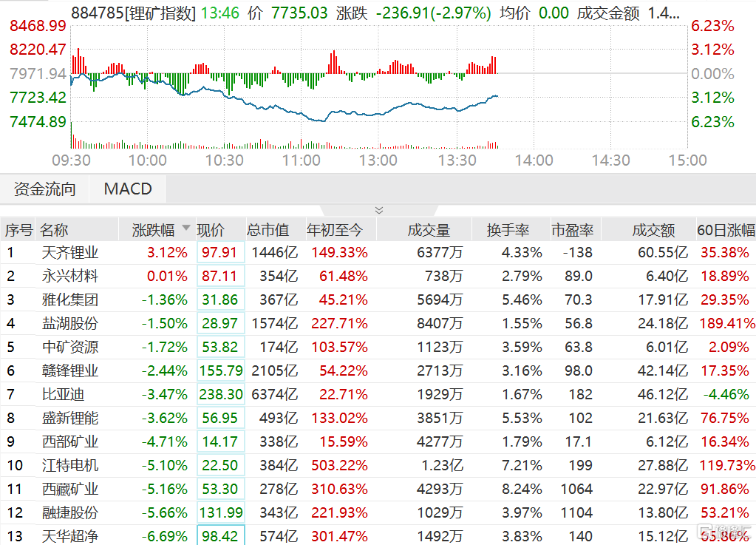Sort the list by 成交量
This screenshot has height=545, width=756.
[x=429, y=230]
